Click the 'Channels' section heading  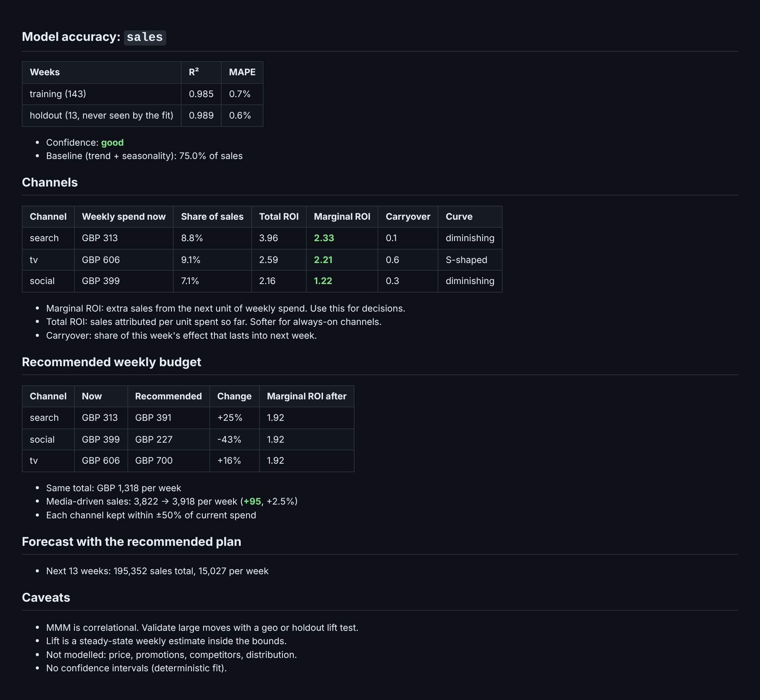pyautogui.click(x=50, y=182)
